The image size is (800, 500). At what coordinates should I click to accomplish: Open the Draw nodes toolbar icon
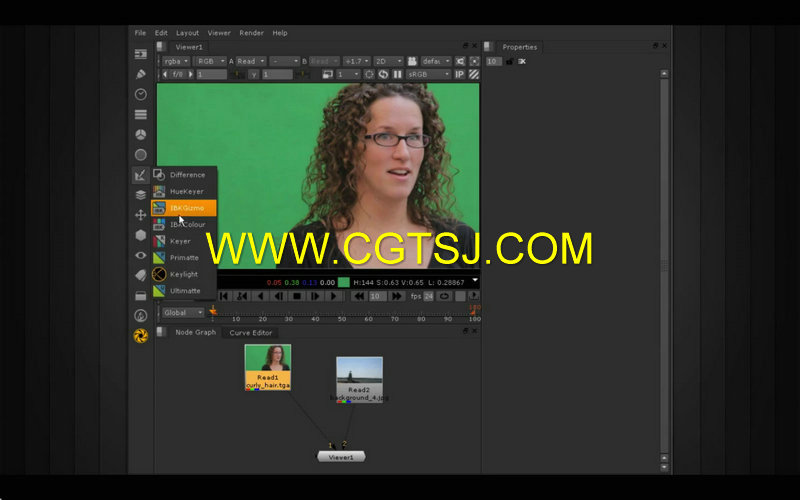(140, 74)
